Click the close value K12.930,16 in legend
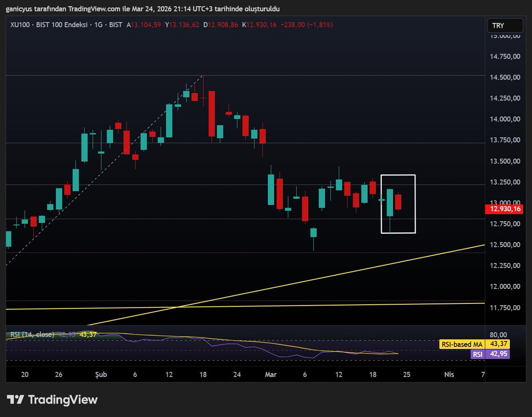This screenshot has width=532, height=417. (x=259, y=25)
